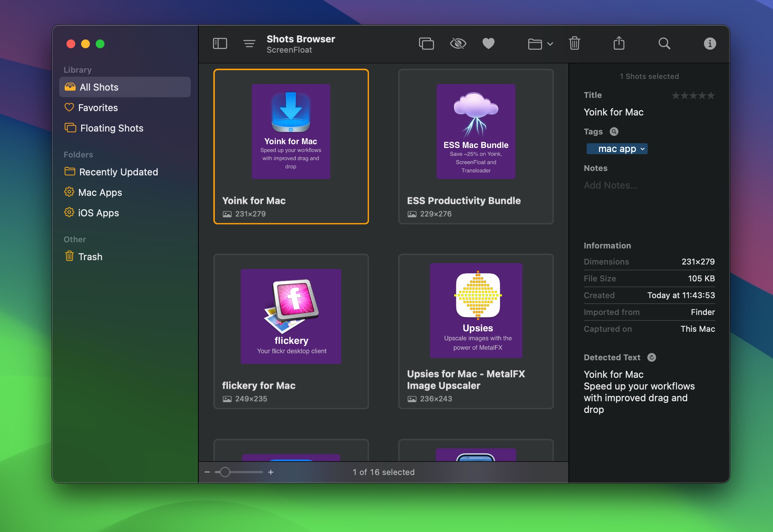Click the image icon beside 236×243
The image size is (773, 532).
click(412, 399)
